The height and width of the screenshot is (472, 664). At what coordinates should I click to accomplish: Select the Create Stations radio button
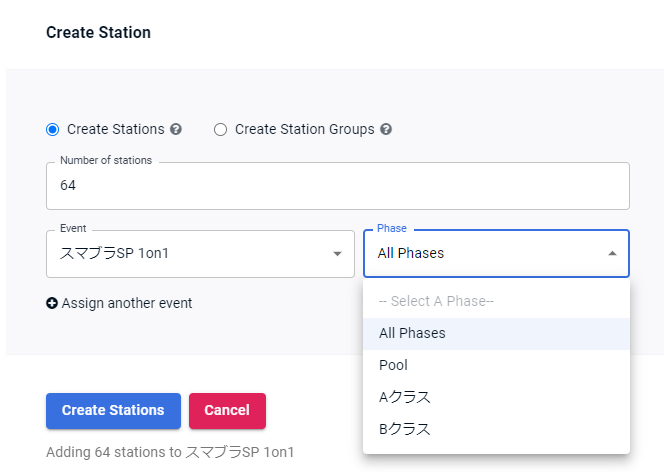tap(53, 129)
